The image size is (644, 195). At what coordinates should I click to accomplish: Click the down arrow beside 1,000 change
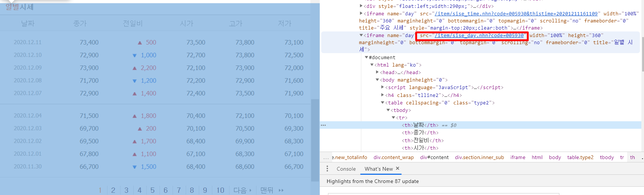point(134,55)
